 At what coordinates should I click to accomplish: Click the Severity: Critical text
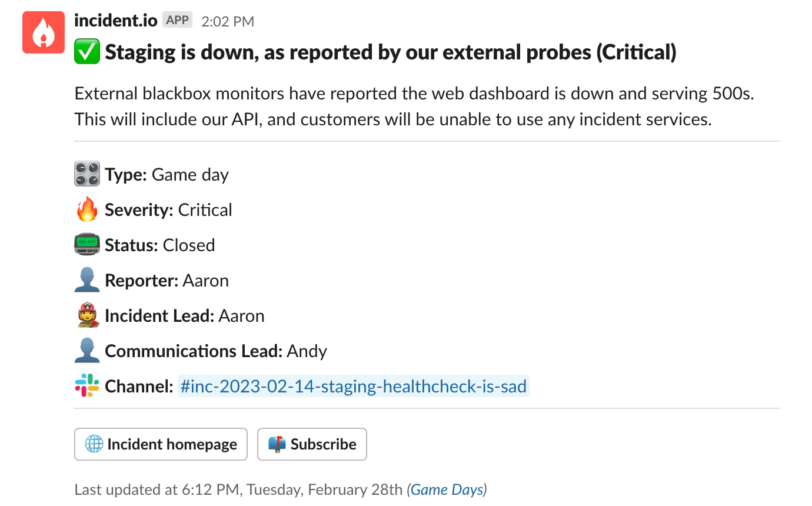tap(168, 210)
